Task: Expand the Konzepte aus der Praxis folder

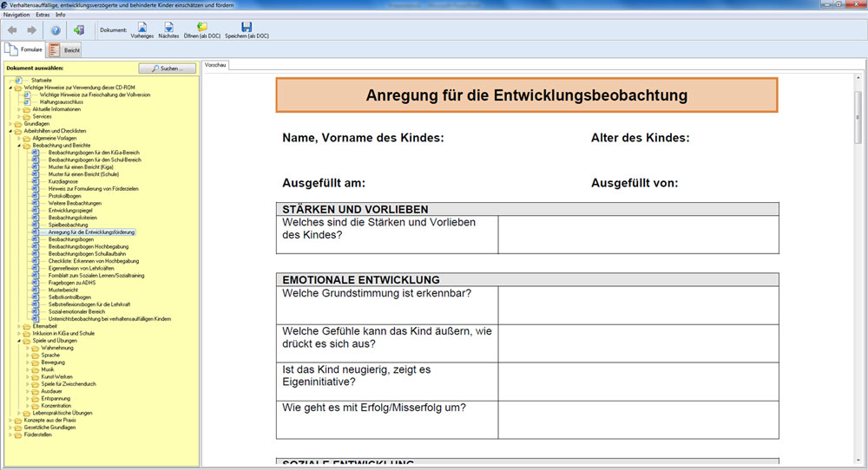Action: 10,421
